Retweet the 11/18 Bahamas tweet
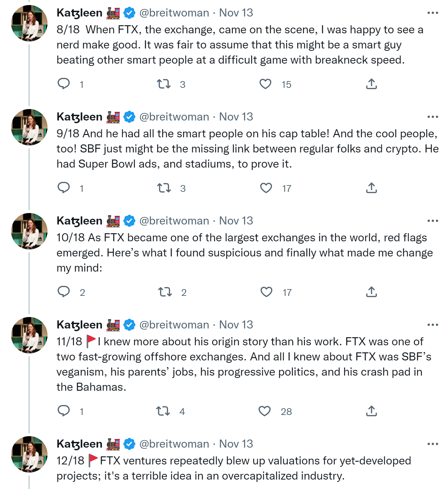The image size is (448, 489). pyautogui.click(x=163, y=411)
